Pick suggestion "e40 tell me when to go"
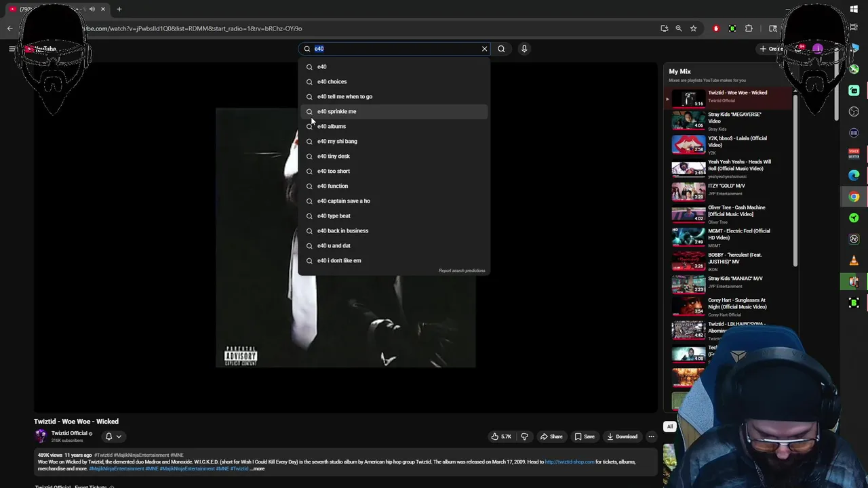 [394, 96]
